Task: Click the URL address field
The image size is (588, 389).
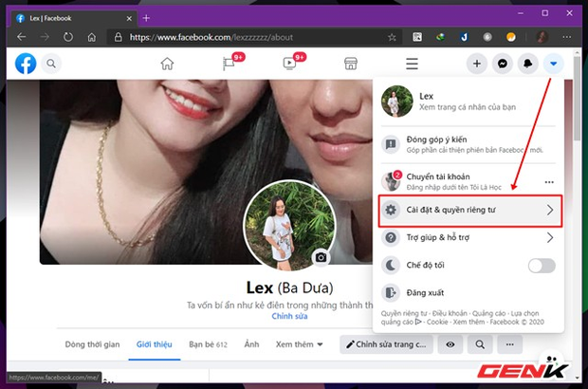Action: pos(255,37)
